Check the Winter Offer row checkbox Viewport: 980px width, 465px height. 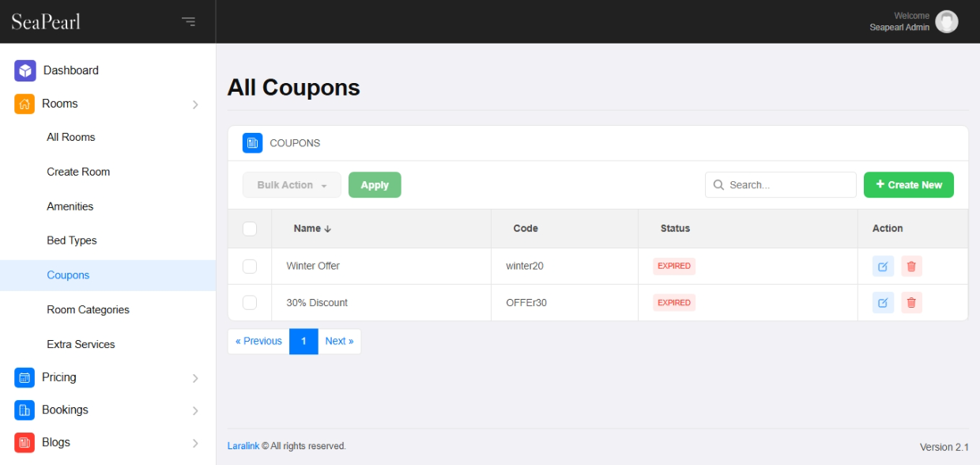click(250, 267)
